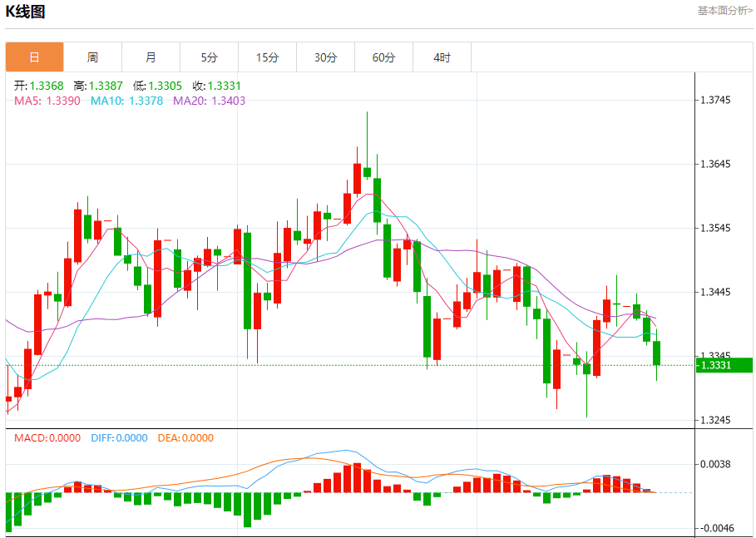
Task: Click the 0.0038 MACD axis label
Action: tap(715, 464)
